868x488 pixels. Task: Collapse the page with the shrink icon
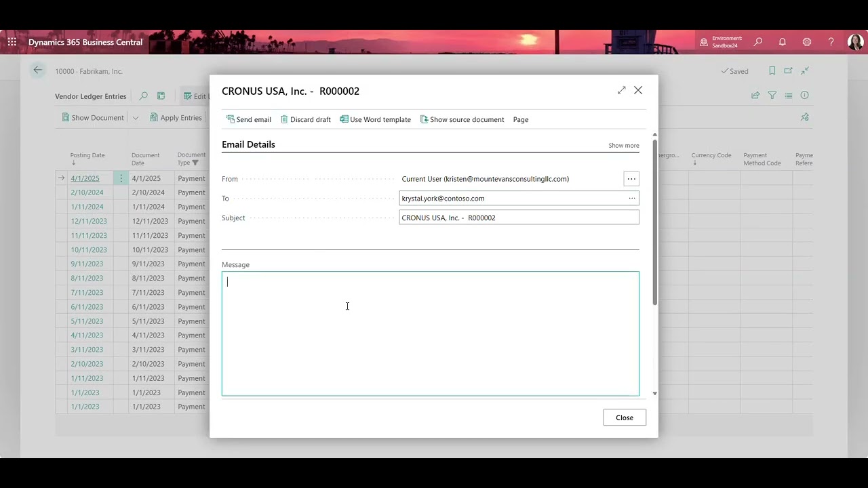pos(805,70)
